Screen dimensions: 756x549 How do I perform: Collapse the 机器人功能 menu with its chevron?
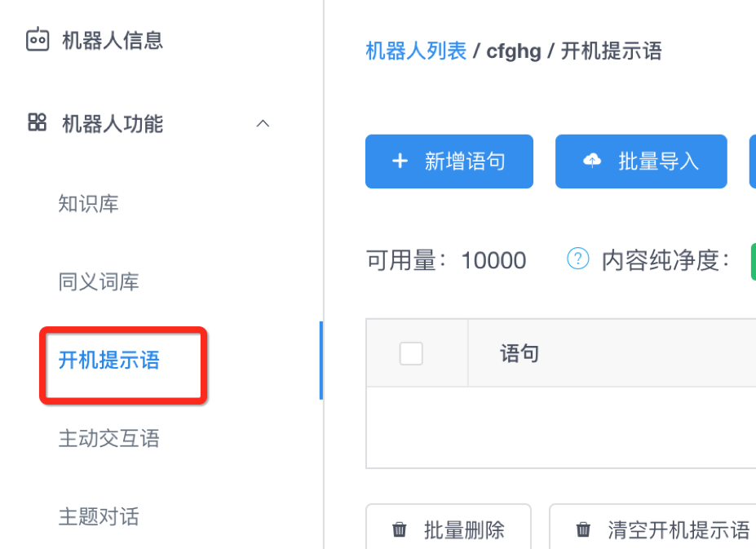click(x=263, y=123)
